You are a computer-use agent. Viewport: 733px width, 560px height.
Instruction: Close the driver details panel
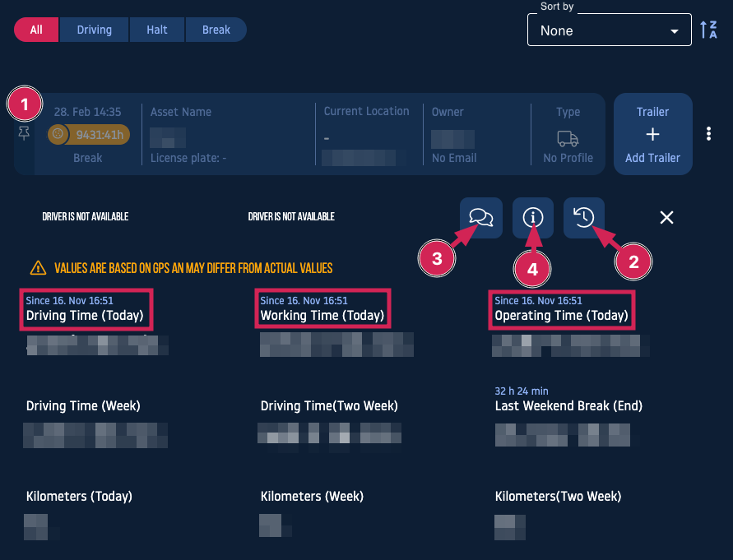(666, 217)
